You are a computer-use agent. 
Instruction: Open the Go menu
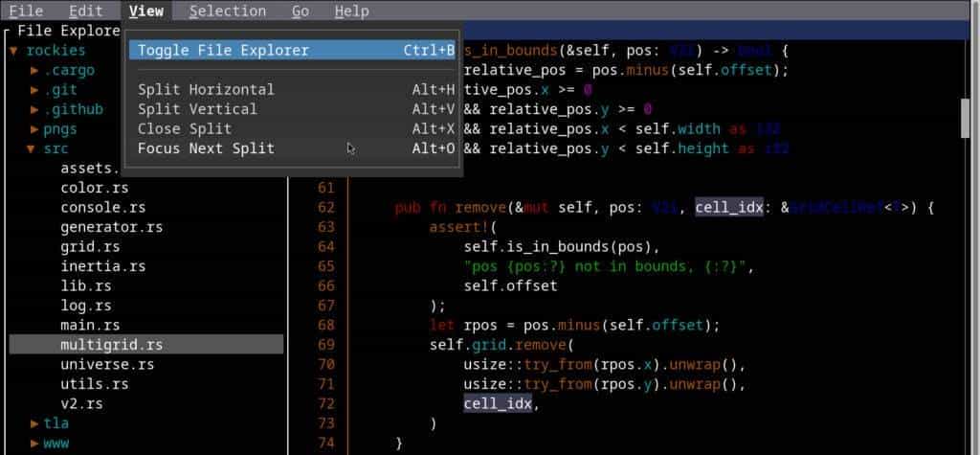pos(300,11)
